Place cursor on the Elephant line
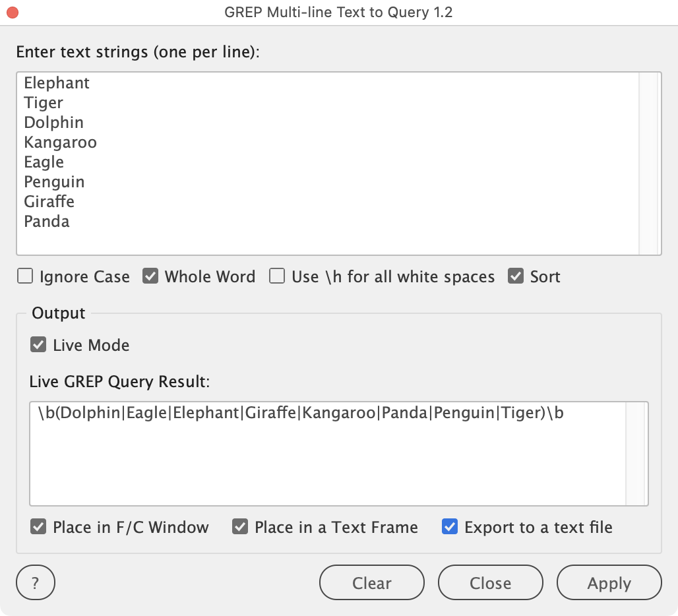 pyautogui.click(x=57, y=83)
